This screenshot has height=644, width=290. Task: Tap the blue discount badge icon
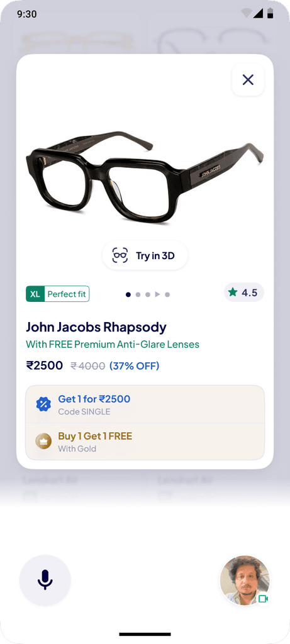click(x=43, y=404)
